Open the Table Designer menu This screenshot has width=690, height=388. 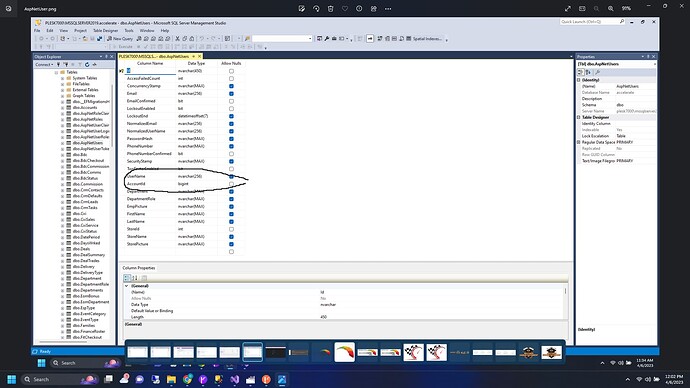coord(106,31)
